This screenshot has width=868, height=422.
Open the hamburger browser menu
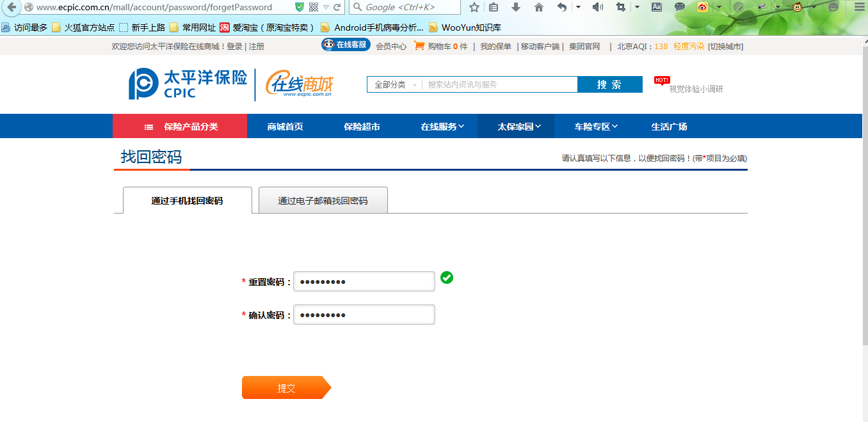860,7
